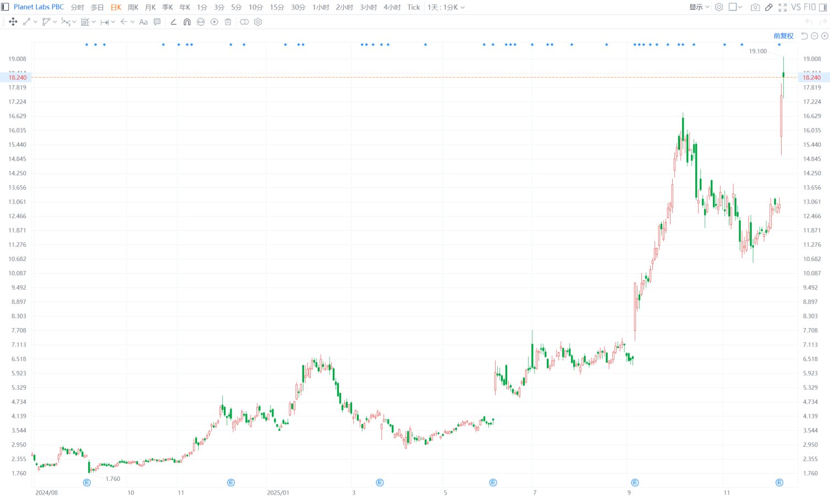
Task: Switch to the 多日 multi-day tab
Action: [x=97, y=7]
